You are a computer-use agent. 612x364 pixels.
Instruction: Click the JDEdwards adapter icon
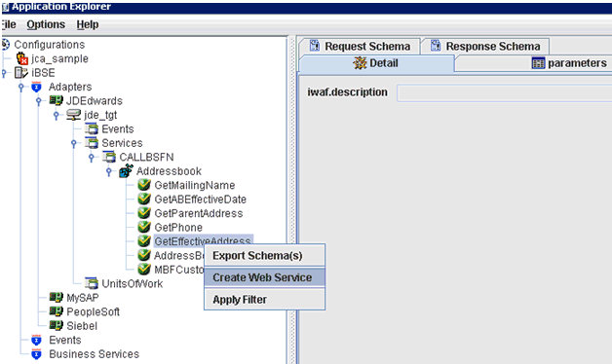coord(56,100)
